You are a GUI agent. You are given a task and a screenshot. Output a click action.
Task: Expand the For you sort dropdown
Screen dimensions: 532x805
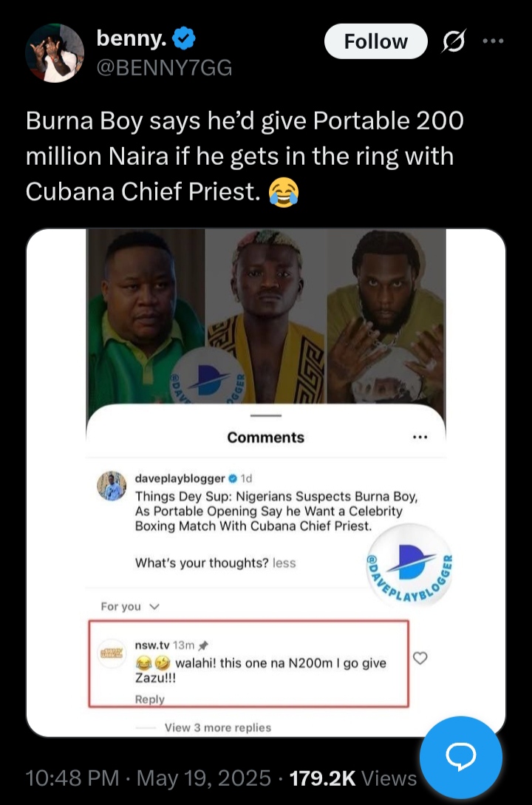(x=131, y=606)
